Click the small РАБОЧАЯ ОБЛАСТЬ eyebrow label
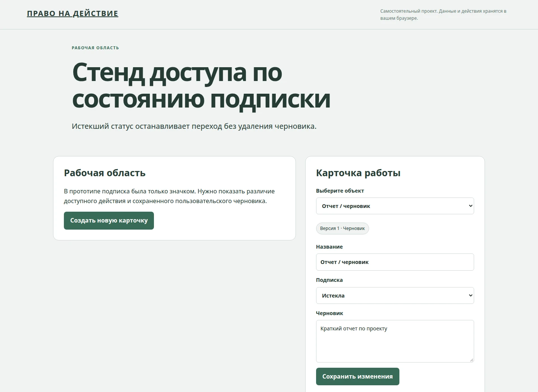 [x=95, y=48]
